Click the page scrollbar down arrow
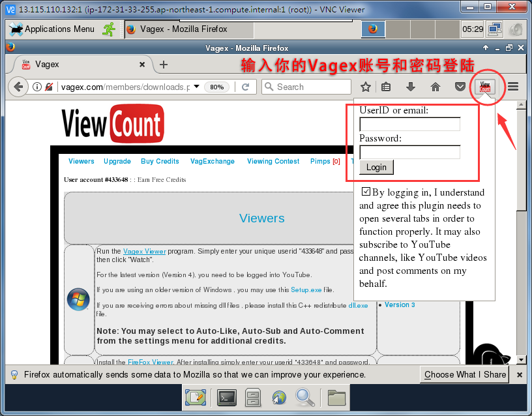Viewport: 532px width, 416px height. click(521, 360)
